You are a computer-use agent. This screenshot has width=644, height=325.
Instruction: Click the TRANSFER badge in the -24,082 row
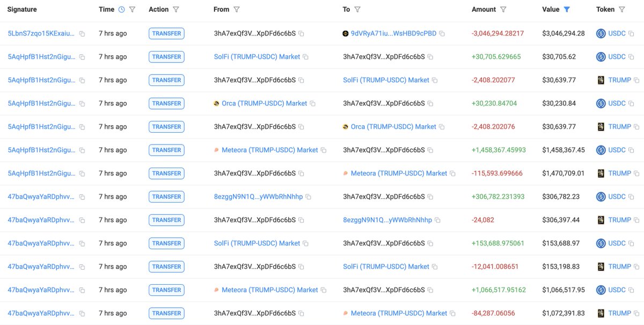point(166,220)
